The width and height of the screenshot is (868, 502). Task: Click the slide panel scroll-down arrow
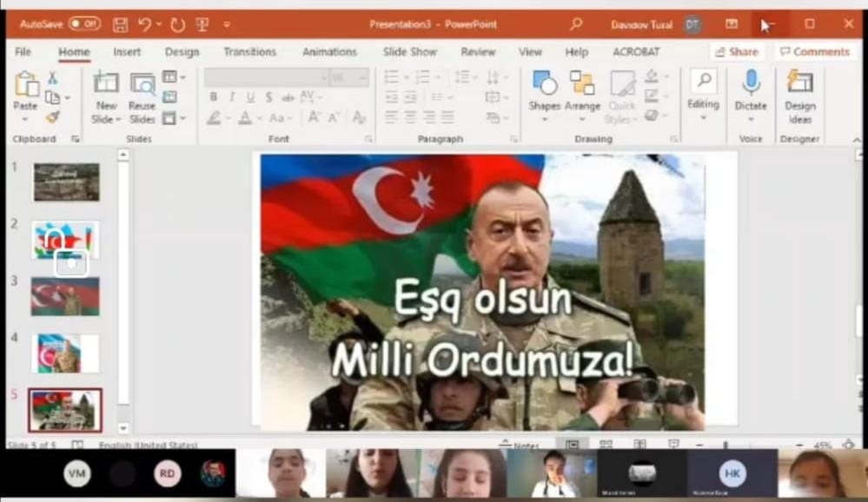click(123, 428)
